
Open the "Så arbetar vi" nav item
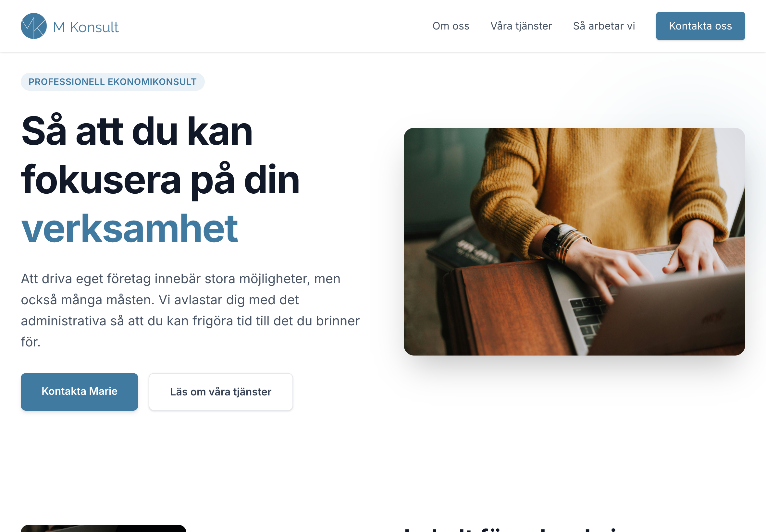[x=604, y=26]
